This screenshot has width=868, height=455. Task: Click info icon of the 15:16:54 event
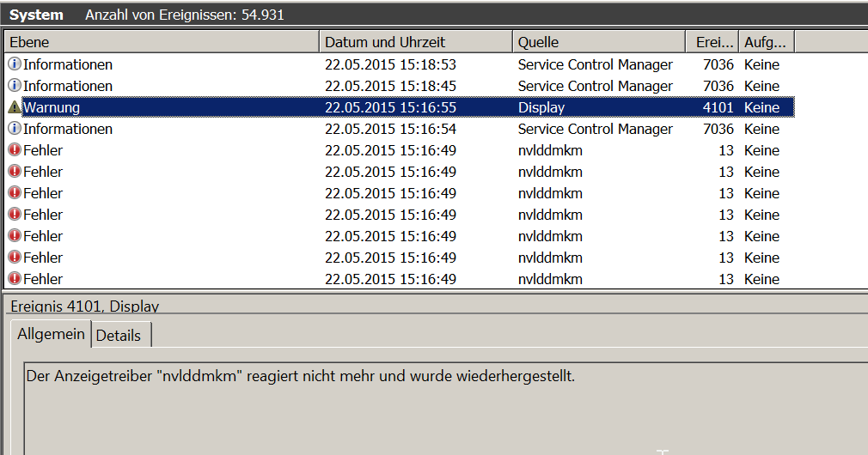pos(15,129)
